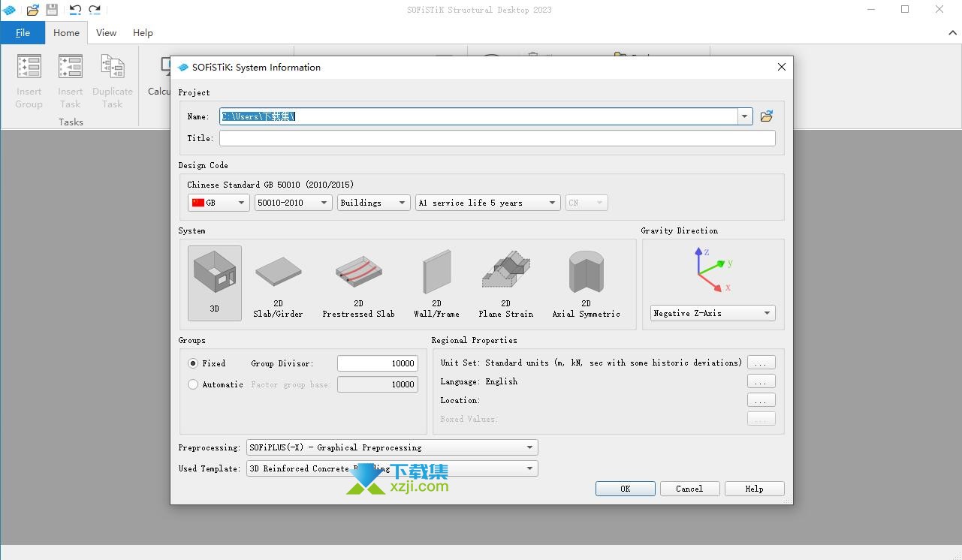
Task: Click the 'Gravity Direction' heading
Action: coord(679,230)
